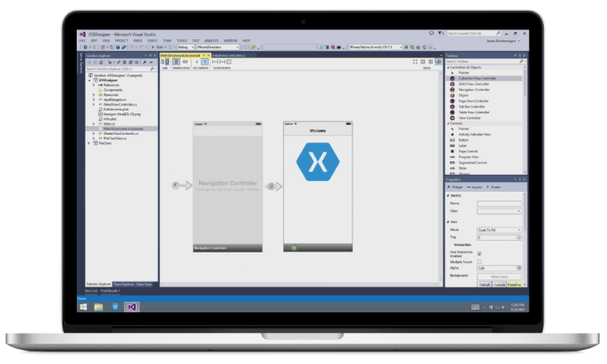Collapse the Controls toolbox section
Image resolution: width=607 pixels, height=364 pixels.
(449, 123)
